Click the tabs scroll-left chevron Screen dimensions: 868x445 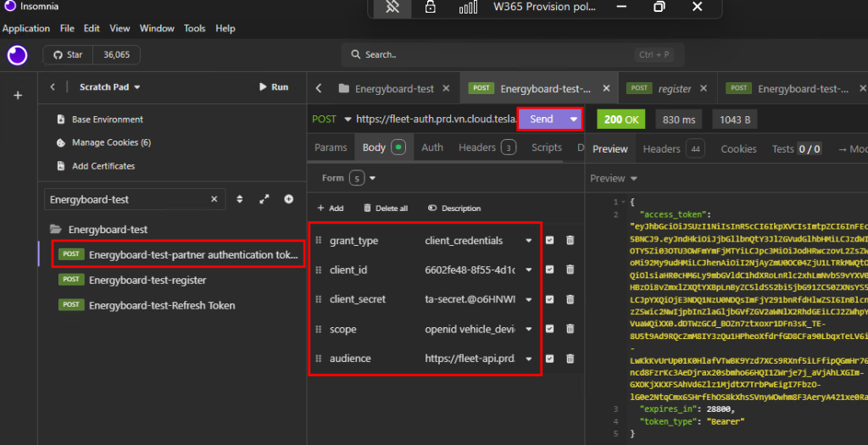point(319,88)
